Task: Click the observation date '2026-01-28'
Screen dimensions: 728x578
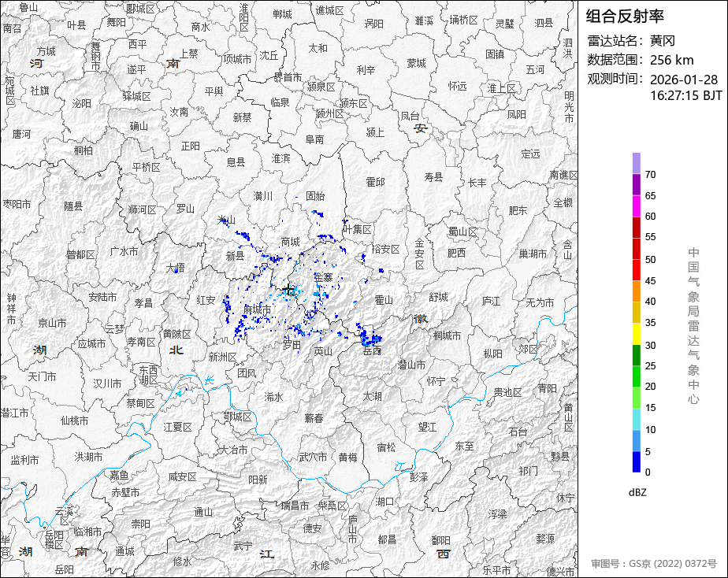Action: click(684, 80)
